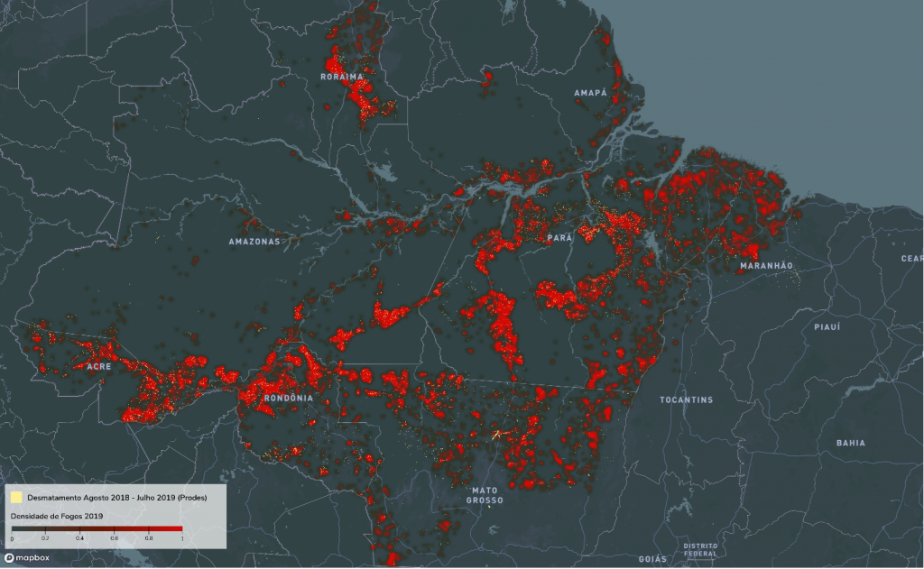Click the 0.8 tick on density scale
This screenshot has width=924, height=569.
(x=148, y=538)
